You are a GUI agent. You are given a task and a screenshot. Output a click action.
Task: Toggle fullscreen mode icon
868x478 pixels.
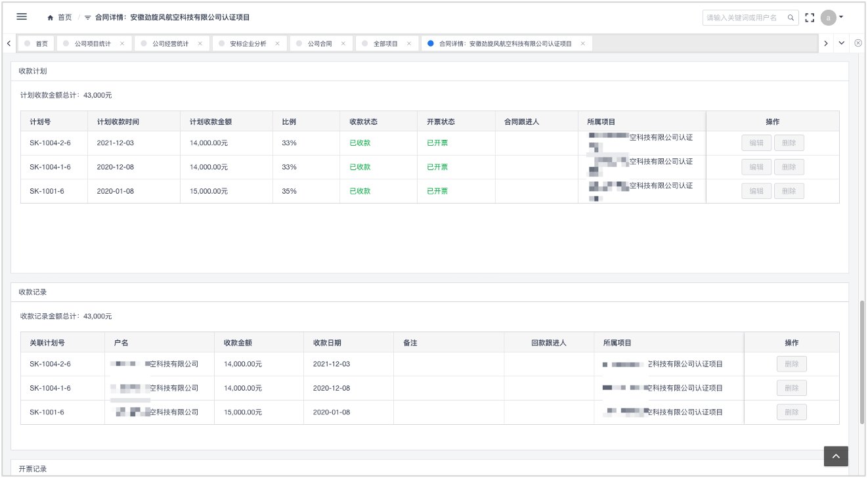pos(810,18)
